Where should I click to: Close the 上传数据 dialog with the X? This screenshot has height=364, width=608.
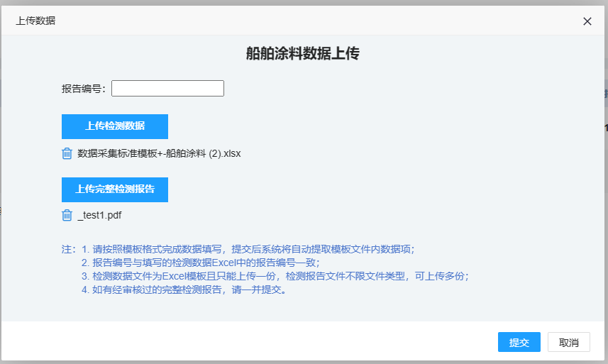point(587,21)
